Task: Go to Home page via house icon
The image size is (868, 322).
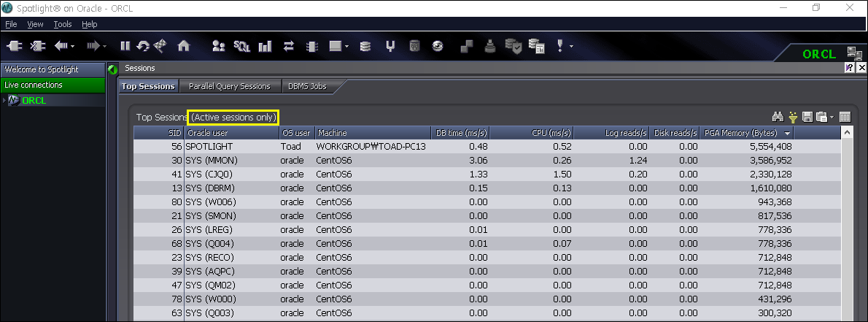Action: pyautogui.click(x=183, y=47)
